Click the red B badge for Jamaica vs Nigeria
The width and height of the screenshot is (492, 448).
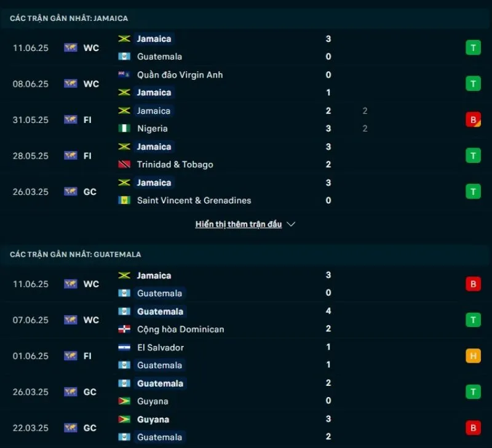(473, 120)
